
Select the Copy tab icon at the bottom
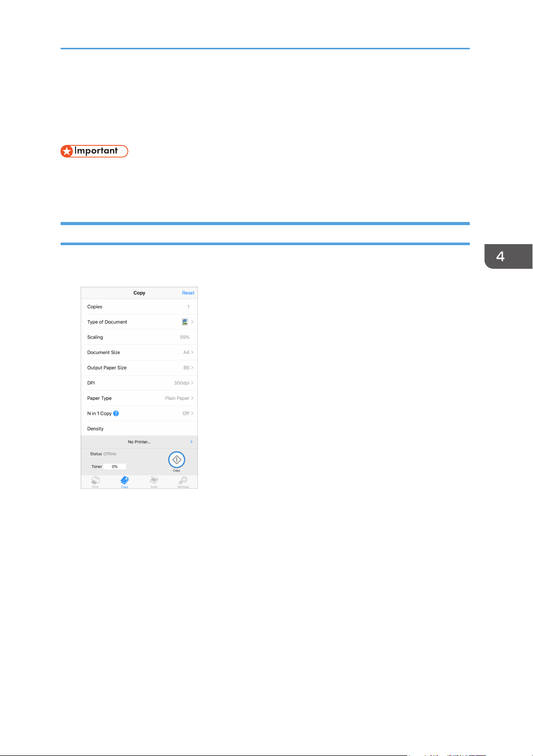(x=124, y=482)
